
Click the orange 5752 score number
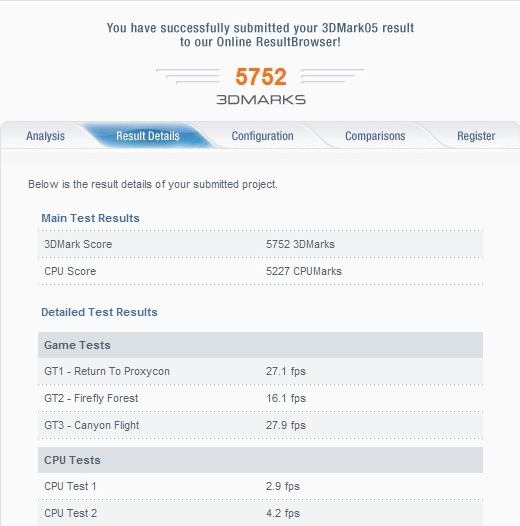coord(261,77)
